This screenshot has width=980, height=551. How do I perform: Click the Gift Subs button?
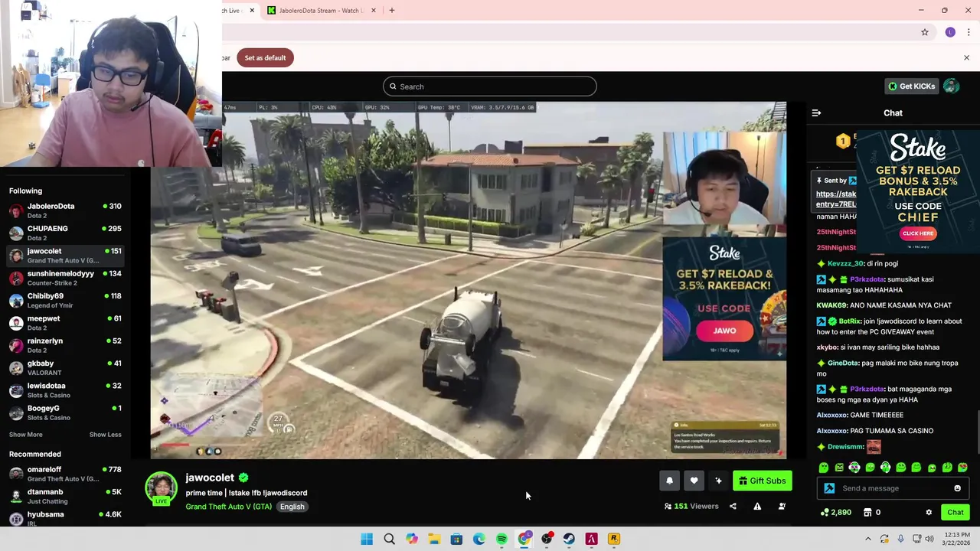762,481
